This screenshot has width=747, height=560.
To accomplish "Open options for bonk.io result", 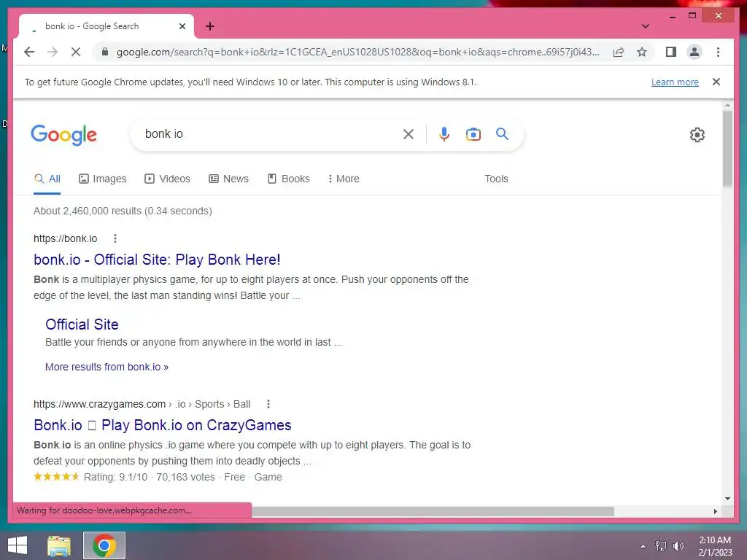I will click(115, 238).
